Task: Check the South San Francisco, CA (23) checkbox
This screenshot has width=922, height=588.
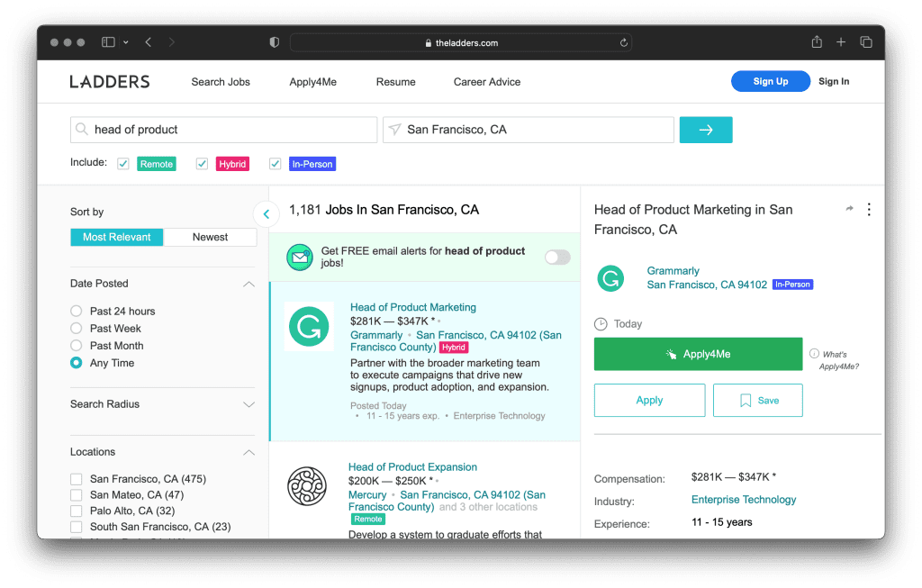Action: [76, 526]
